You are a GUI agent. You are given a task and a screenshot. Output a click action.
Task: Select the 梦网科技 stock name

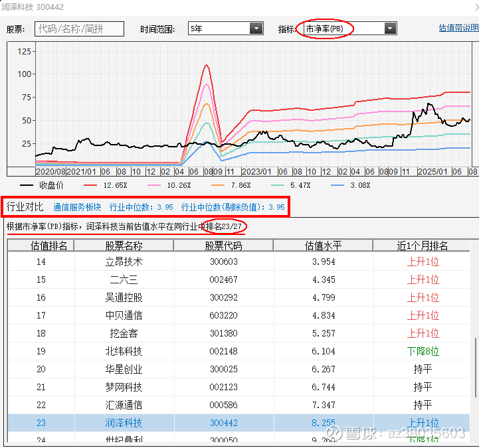124,387
